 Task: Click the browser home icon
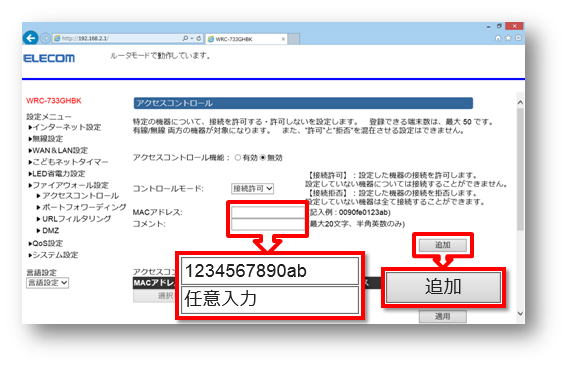point(498,38)
